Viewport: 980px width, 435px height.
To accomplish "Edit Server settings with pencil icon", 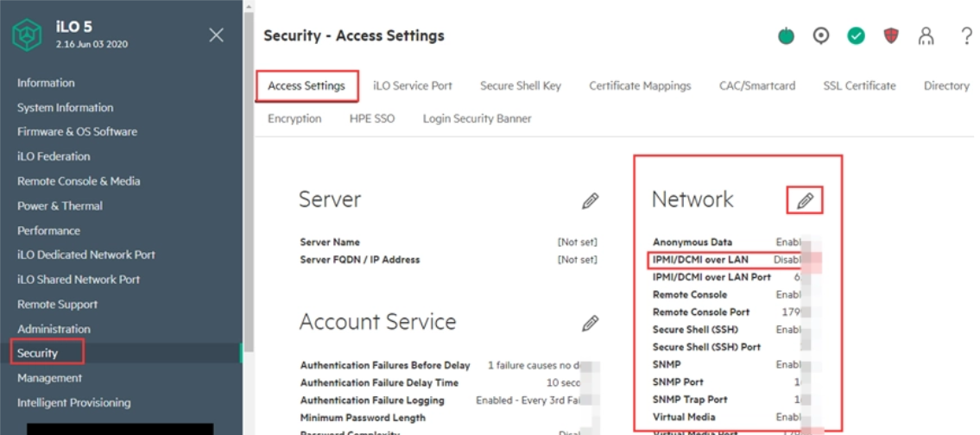I will 590,200.
